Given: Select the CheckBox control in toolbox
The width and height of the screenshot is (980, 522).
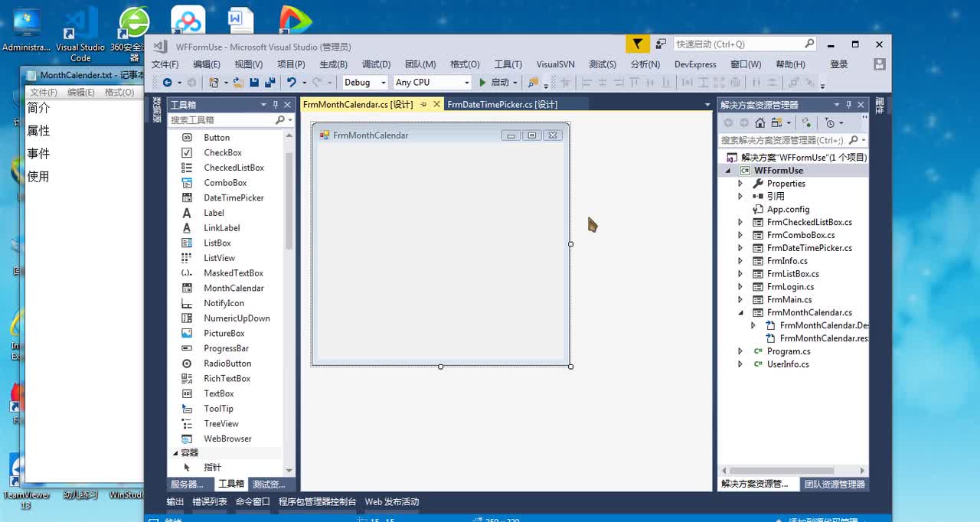Looking at the screenshot, I should [222, 152].
